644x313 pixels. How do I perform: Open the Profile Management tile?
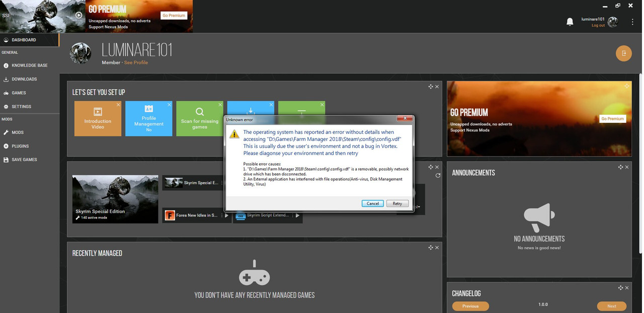point(148,118)
